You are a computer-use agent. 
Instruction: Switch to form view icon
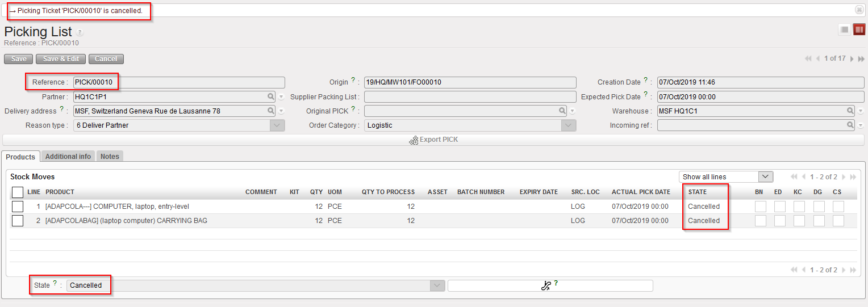[859, 30]
